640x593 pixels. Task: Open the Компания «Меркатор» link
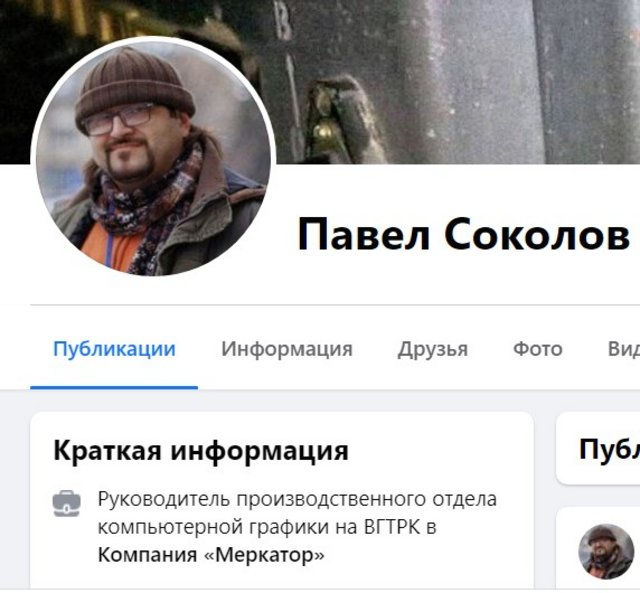point(211,555)
